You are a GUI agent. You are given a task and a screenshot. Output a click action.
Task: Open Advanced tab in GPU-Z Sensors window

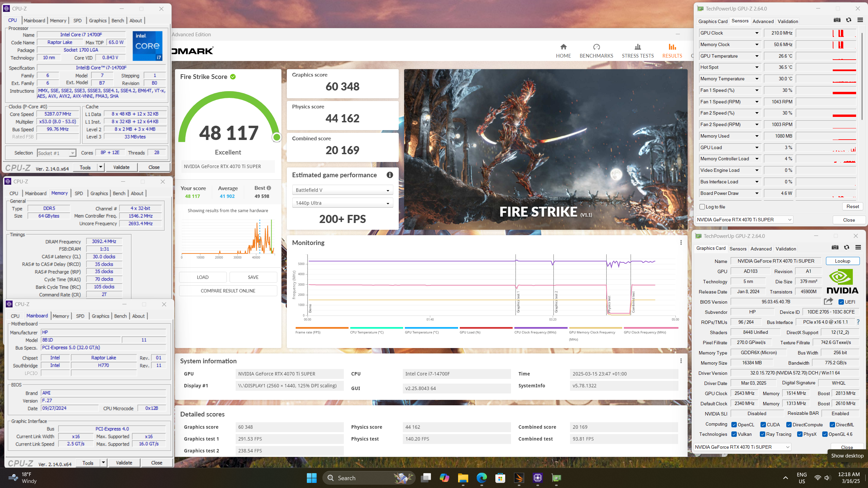(x=763, y=21)
